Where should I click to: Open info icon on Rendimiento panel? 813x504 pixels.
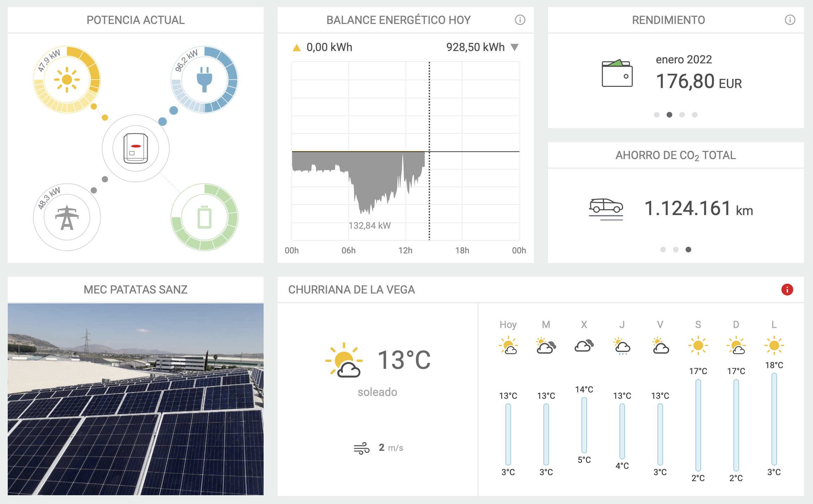(x=790, y=20)
